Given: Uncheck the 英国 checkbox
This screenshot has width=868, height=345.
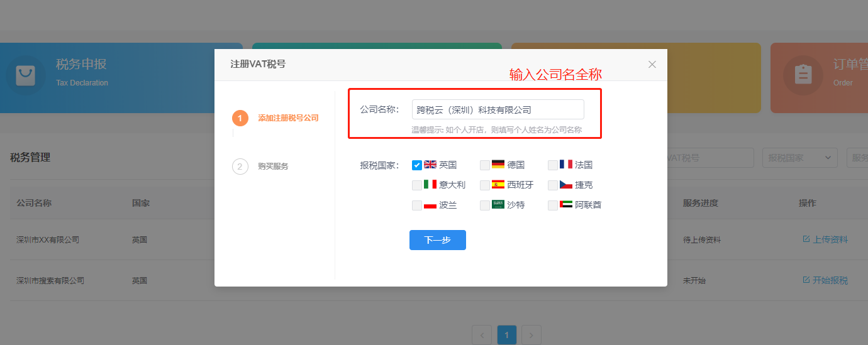Looking at the screenshot, I should pos(417,165).
